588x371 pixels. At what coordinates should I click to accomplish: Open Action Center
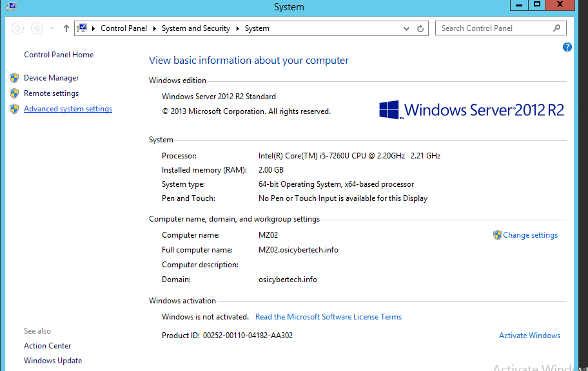pyautogui.click(x=47, y=346)
